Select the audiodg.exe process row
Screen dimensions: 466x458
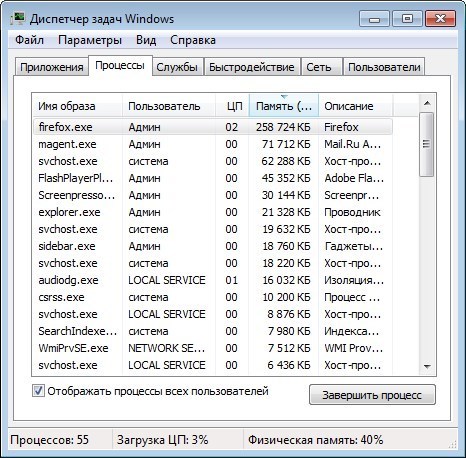click(213, 280)
